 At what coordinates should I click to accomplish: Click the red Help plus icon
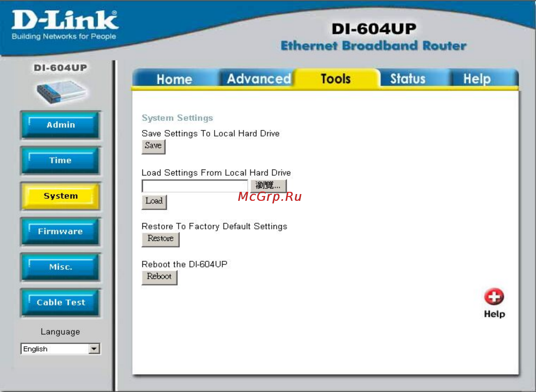(494, 297)
